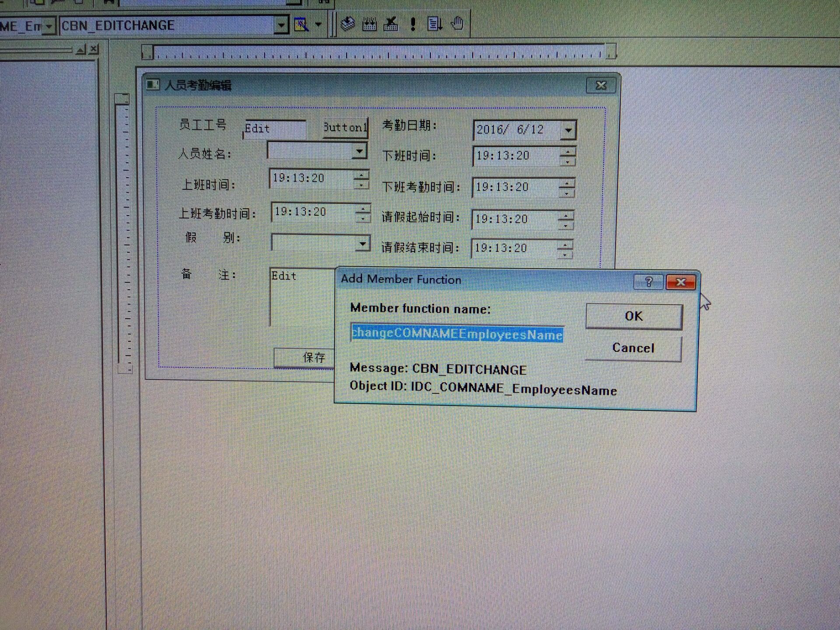Click the 上班考勤时间 time spinner
Viewport: 840px width, 630px height.
tap(363, 213)
